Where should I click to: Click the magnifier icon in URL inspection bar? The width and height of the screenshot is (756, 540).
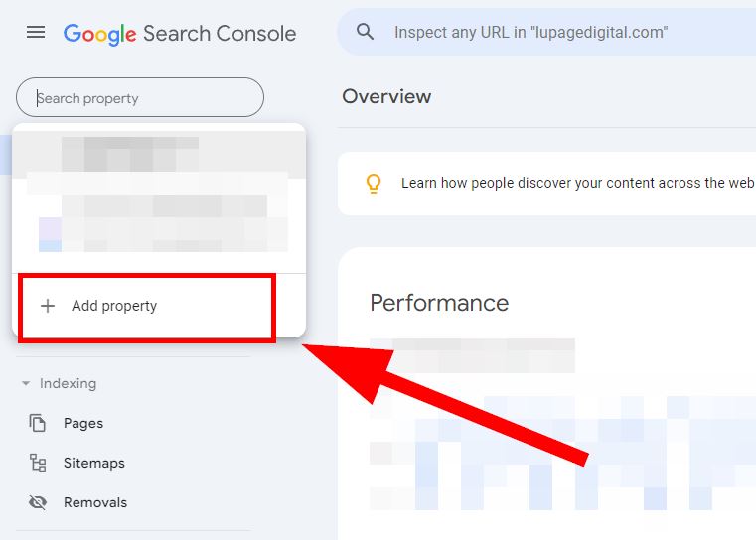[366, 32]
